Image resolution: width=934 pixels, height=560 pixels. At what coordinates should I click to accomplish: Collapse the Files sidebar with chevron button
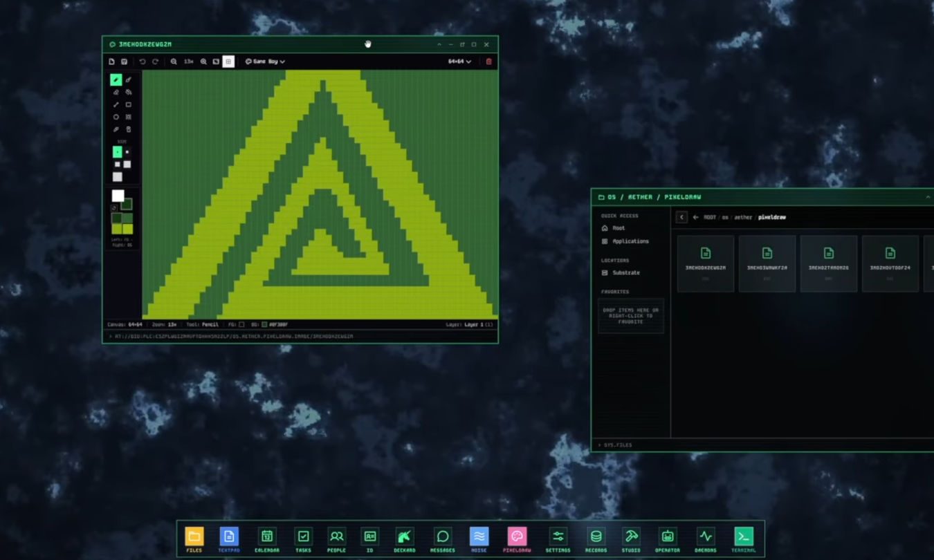[681, 217]
